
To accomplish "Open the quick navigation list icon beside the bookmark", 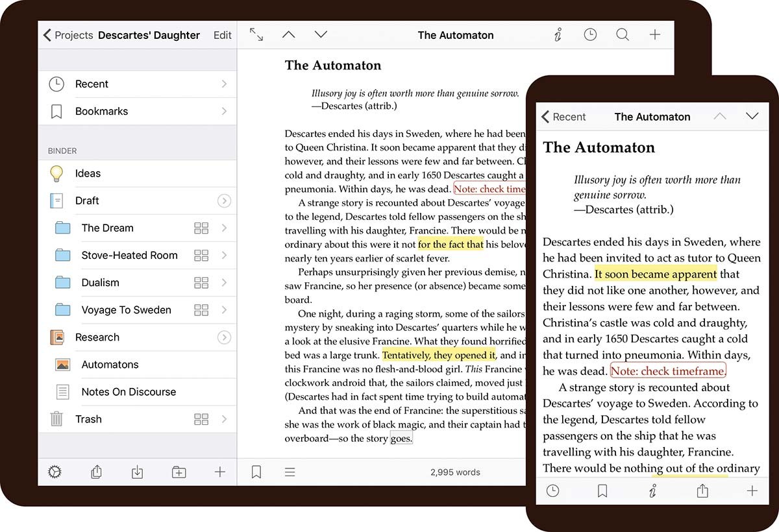I will pyautogui.click(x=290, y=472).
